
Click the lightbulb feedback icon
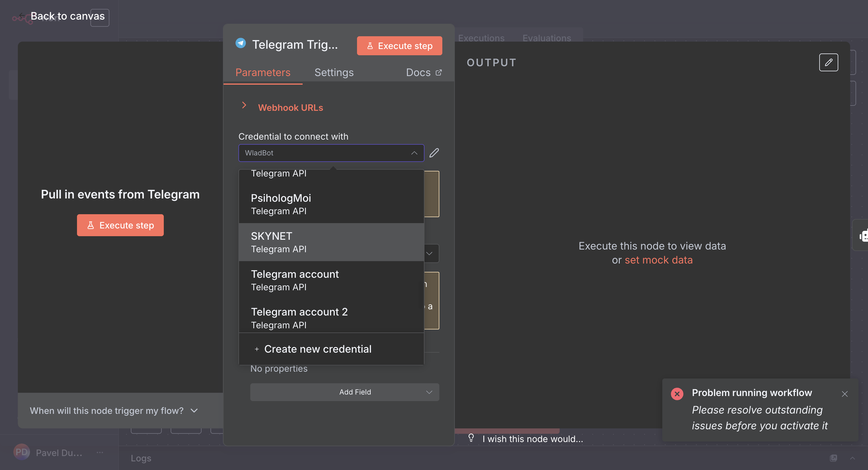[471, 438]
